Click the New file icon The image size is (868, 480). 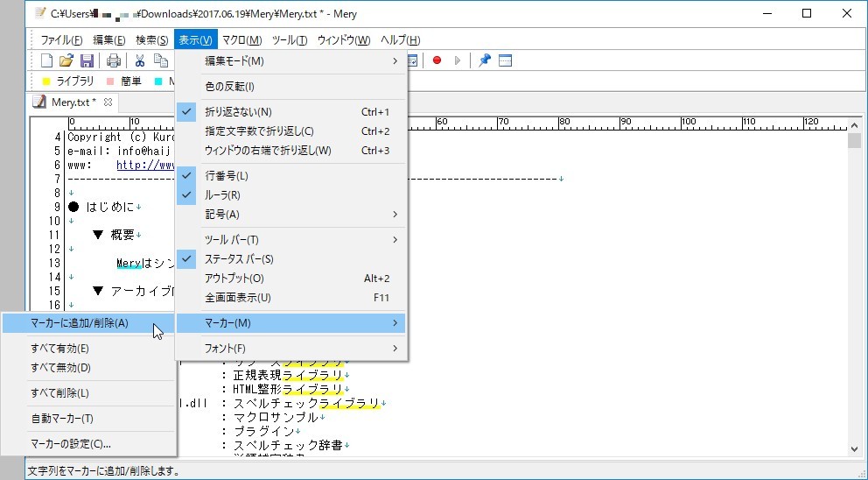(47, 60)
